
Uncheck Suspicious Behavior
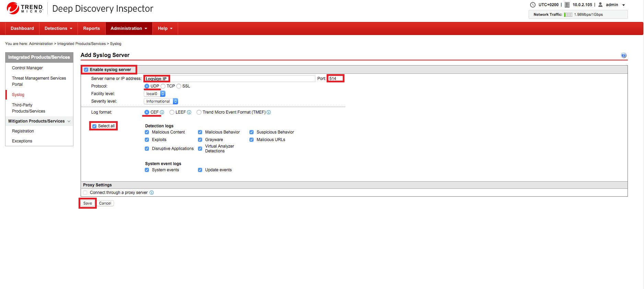[x=251, y=132]
